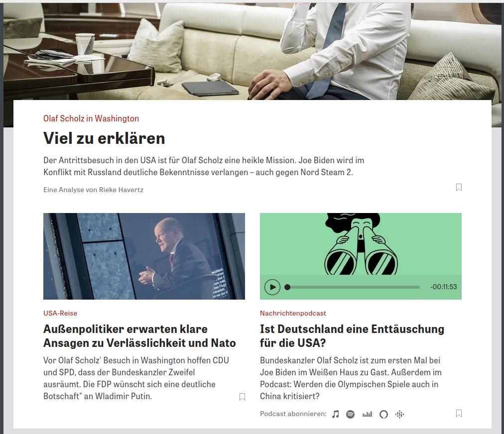Bookmark the Außenpolitiker USA-Reise article
The height and width of the screenshot is (434, 504).
243,397
